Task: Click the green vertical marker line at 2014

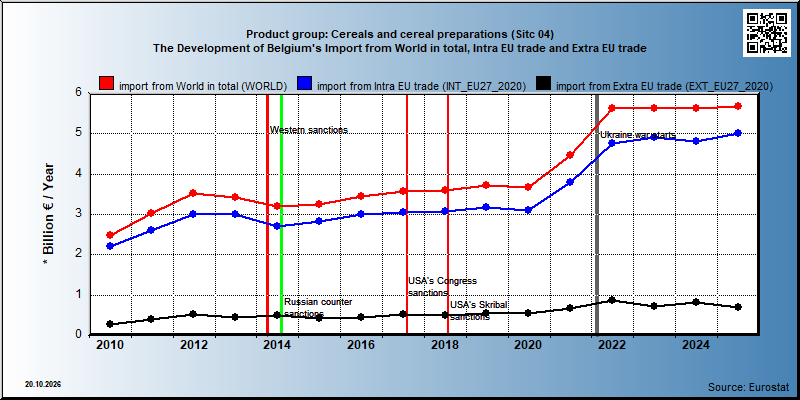Action: pyautogui.click(x=281, y=214)
